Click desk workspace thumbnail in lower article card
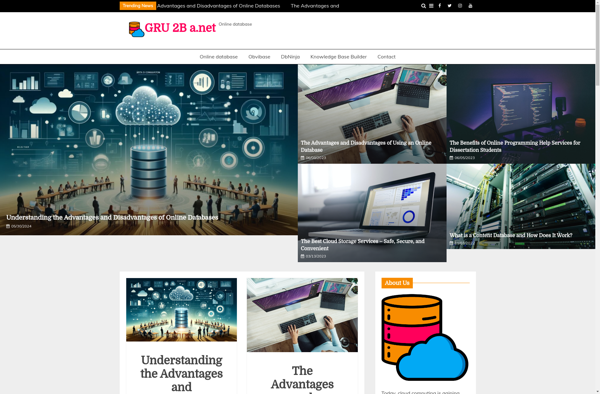 pyautogui.click(x=302, y=315)
